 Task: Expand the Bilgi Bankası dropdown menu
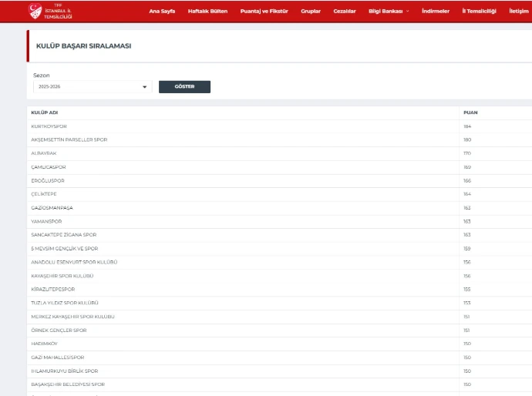(x=389, y=11)
